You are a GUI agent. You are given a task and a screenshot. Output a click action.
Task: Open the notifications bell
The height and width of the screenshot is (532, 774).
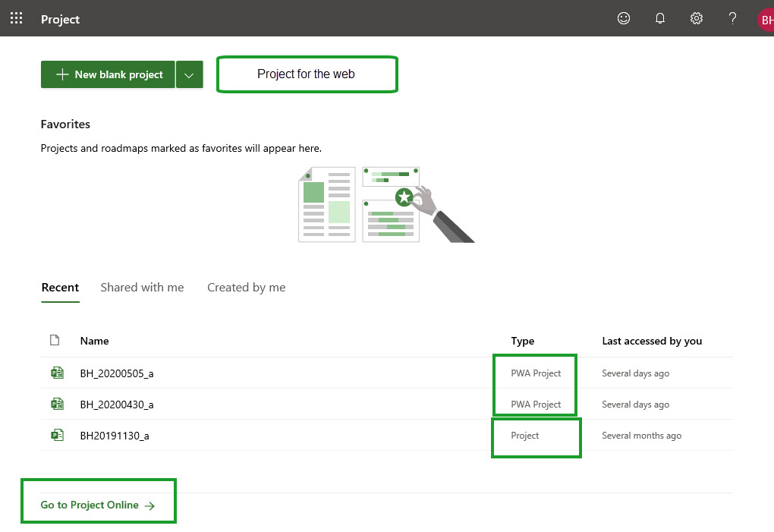pos(660,18)
